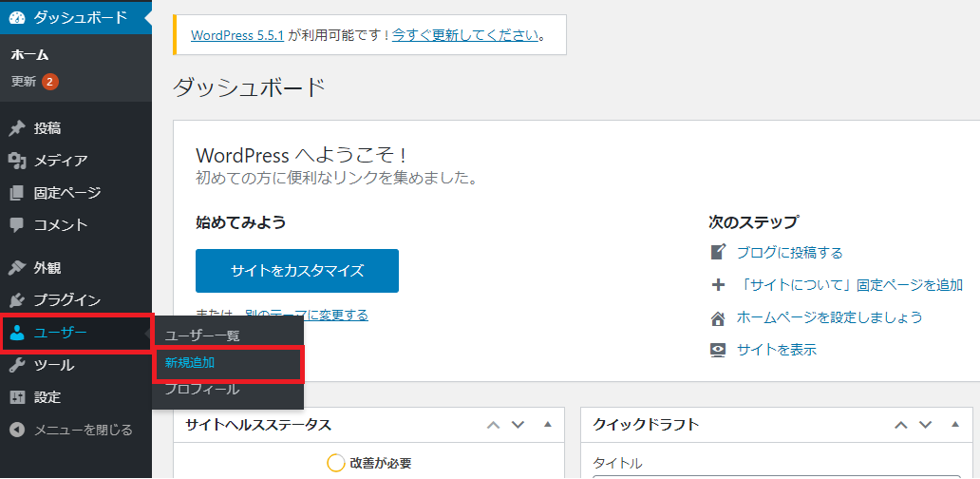Move Quick Draft panel up

(900, 425)
